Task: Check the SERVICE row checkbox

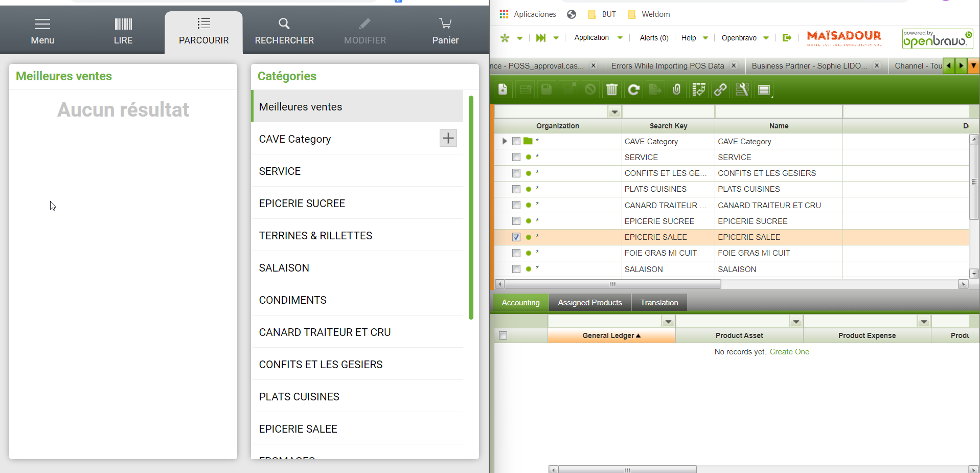Action: click(516, 157)
